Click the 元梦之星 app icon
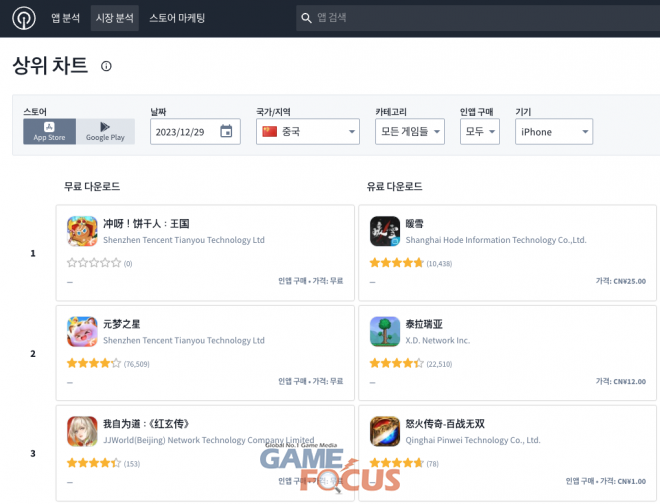 (x=82, y=331)
